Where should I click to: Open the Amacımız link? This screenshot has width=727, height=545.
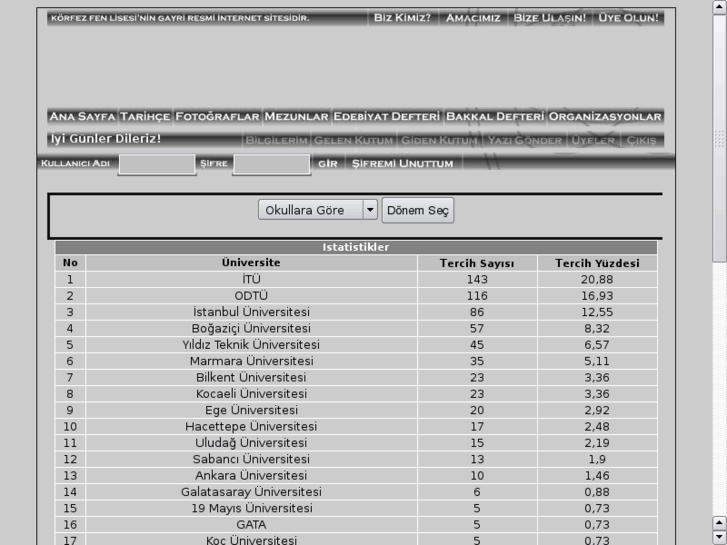coord(473,18)
